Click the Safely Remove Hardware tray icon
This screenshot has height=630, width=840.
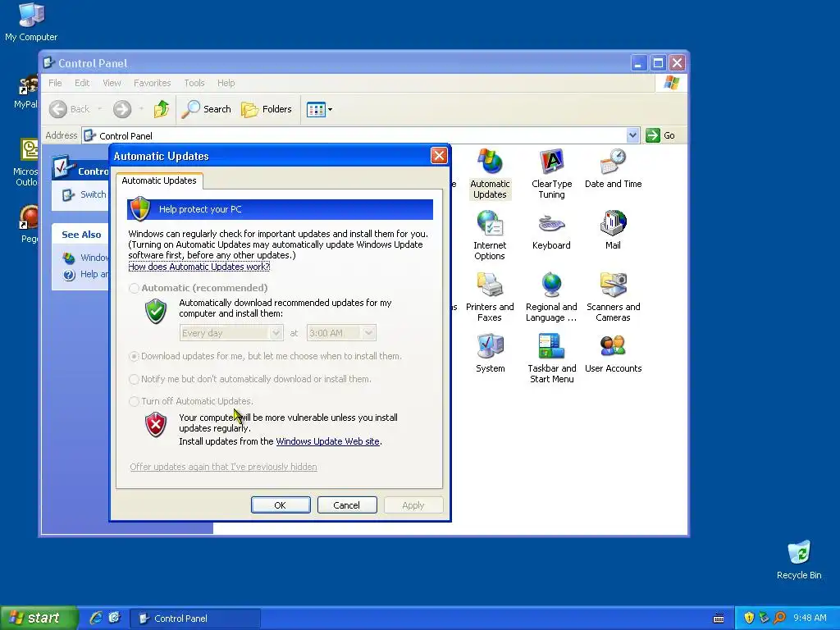[x=764, y=618]
